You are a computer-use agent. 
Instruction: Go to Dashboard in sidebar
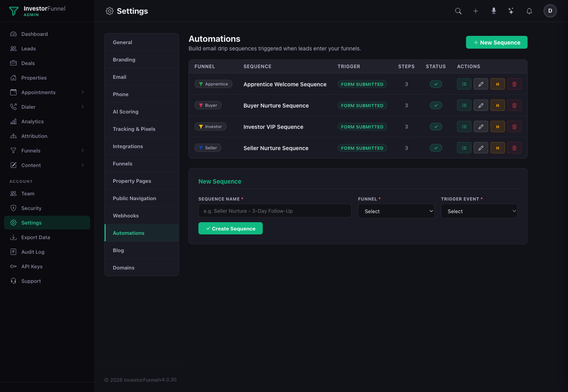(47, 34)
